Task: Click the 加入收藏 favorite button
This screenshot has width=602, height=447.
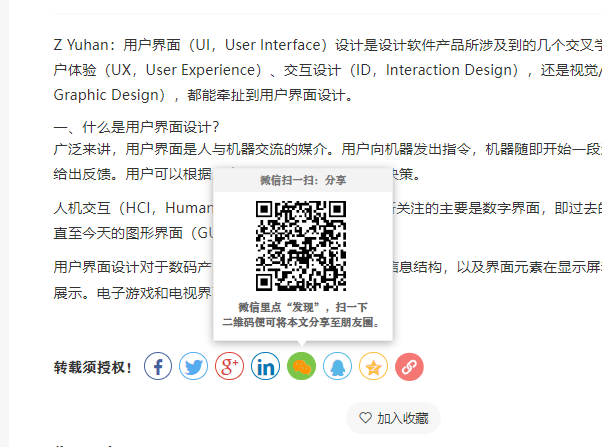Action: (x=394, y=418)
